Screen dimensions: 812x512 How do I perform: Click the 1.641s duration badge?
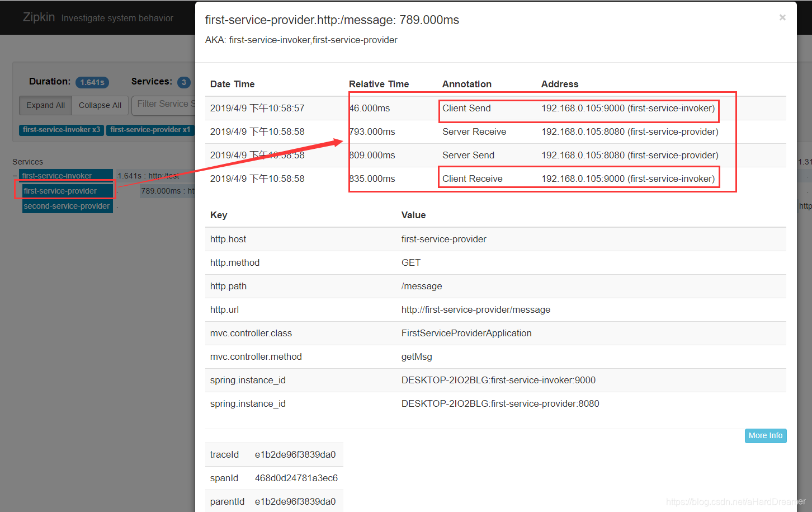pos(92,82)
